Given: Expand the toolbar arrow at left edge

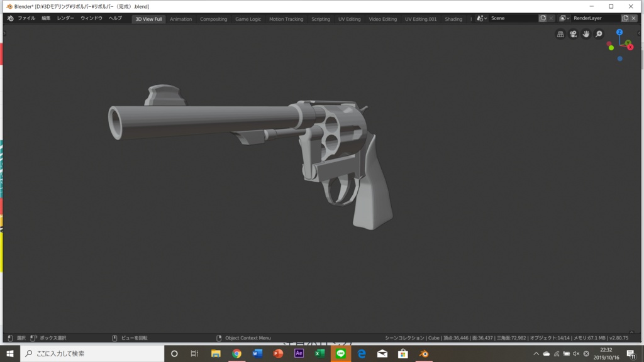Looking at the screenshot, I should [x=4, y=33].
